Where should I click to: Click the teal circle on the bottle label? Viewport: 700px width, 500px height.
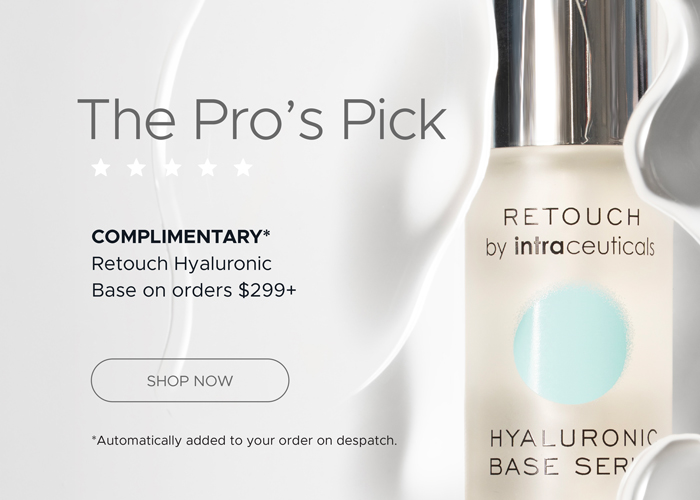tap(571, 345)
